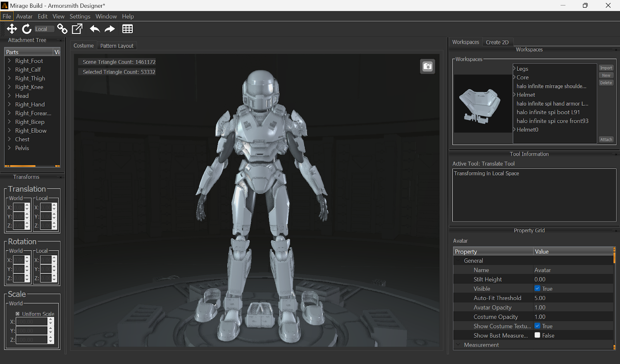Uncheck the Visible property checkbox
Image resolution: width=620 pixels, height=364 pixels.
point(537,288)
